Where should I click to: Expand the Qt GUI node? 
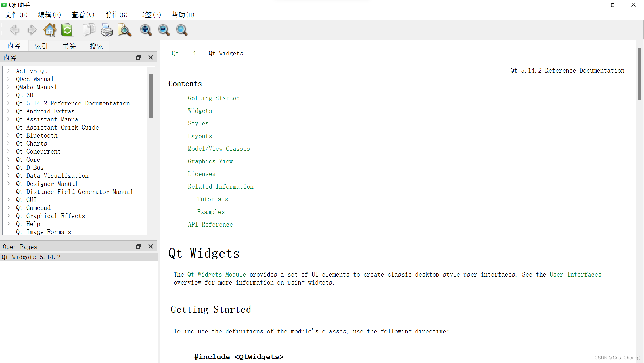pos(9,199)
